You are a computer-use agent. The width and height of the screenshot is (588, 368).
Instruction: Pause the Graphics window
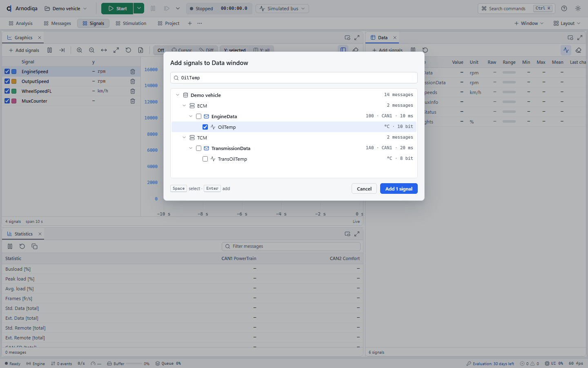tap(49, 50)
